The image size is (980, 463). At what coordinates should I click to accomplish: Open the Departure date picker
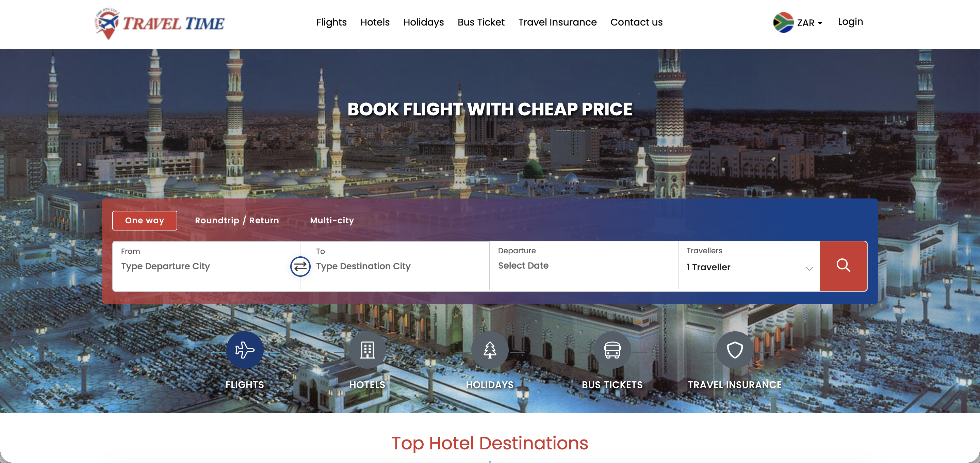tap(584, 266)
